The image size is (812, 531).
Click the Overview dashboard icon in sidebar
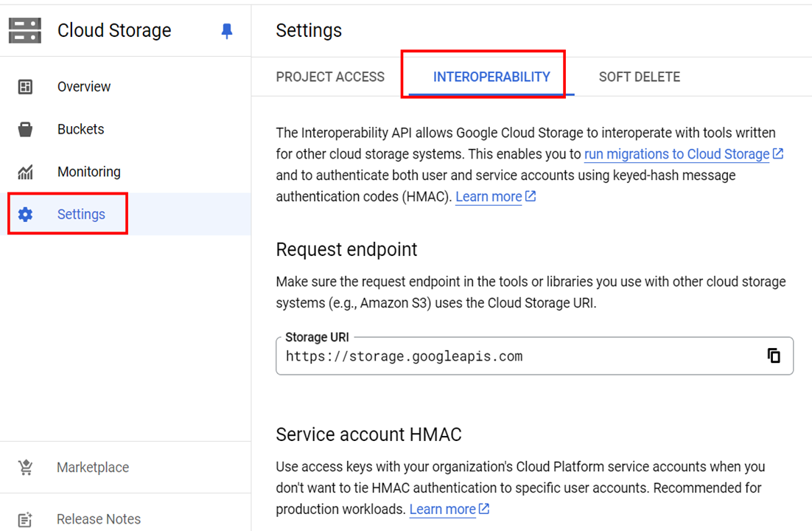[25, 87]
